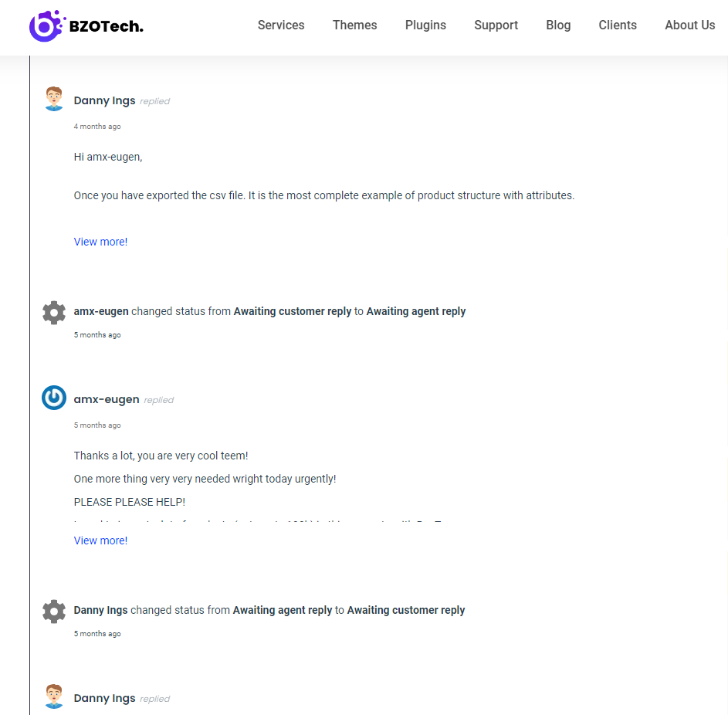Click gear icon beside amx-eugen status change
Viewport: 728px width, 715px height.
click(x=54, y=313)
